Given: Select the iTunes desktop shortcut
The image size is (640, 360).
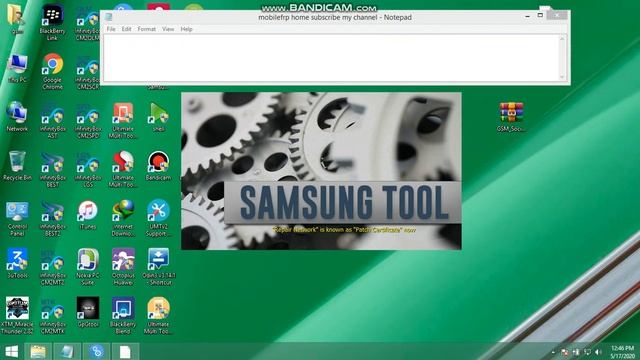Looking at the screenshot, I should click(88, 215).
